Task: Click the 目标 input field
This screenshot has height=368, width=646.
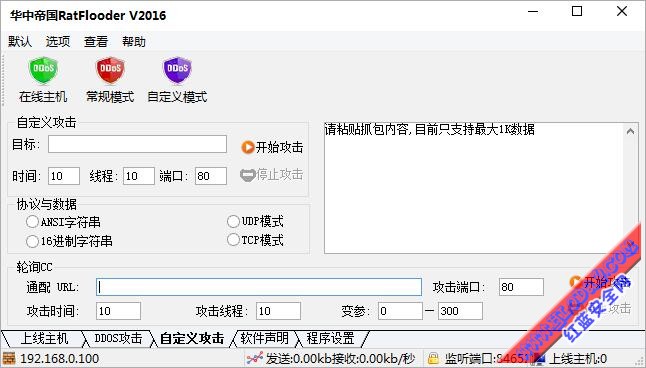Action: (137, 144)
